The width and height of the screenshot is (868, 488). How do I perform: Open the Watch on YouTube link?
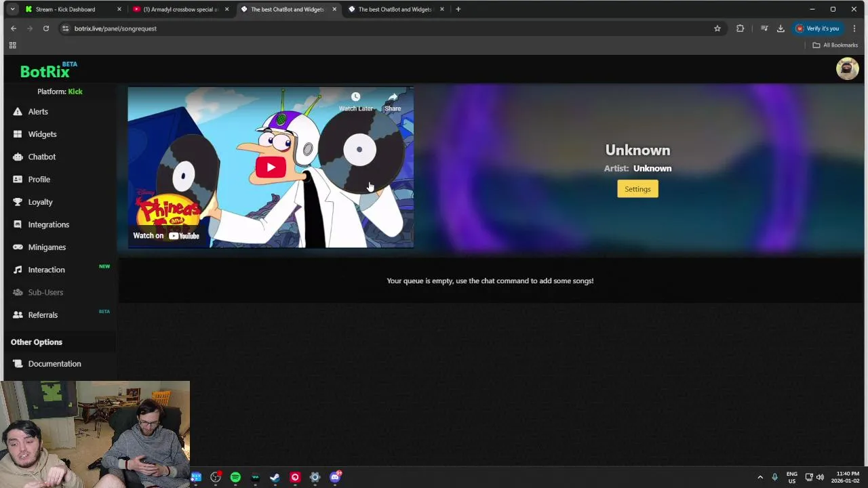(166, 236)
